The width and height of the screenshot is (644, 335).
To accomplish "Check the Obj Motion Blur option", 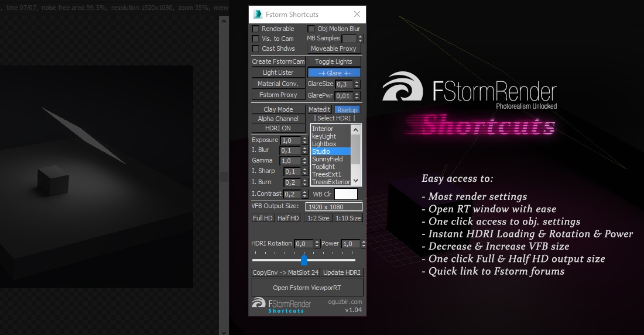I will point(311,29).
